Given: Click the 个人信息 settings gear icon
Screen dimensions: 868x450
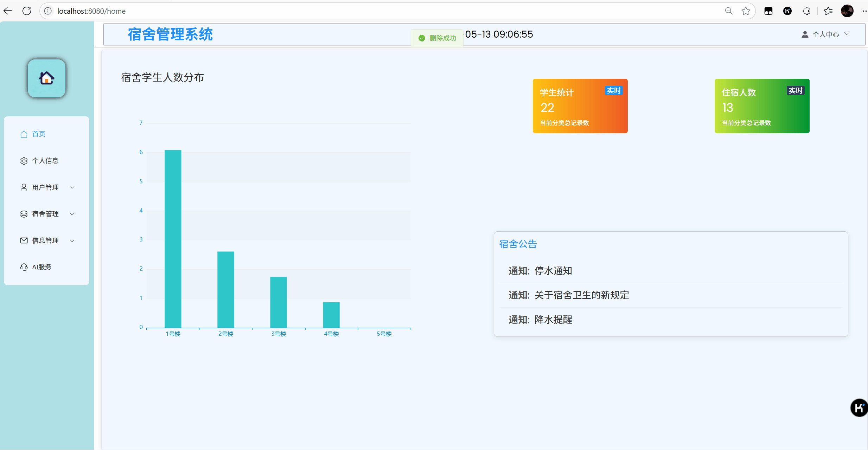Looking at the screenshot, I should click(x=24, y=161).
